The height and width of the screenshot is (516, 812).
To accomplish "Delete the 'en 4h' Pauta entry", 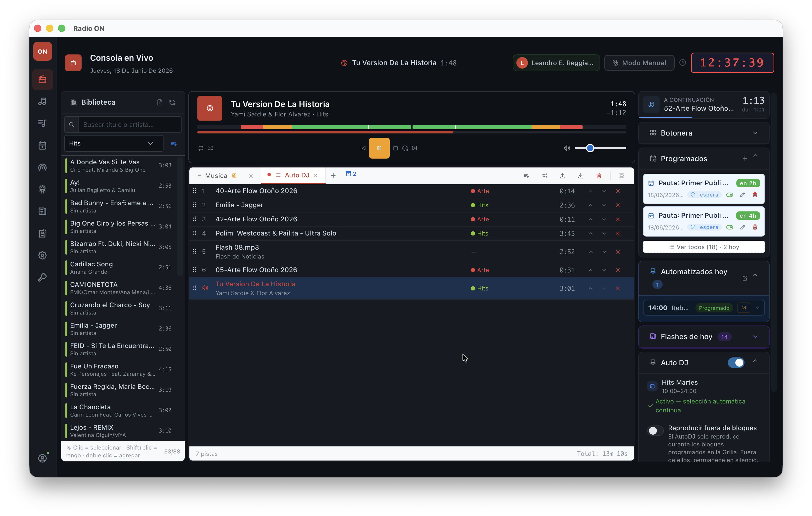I will tap(755, 227).
